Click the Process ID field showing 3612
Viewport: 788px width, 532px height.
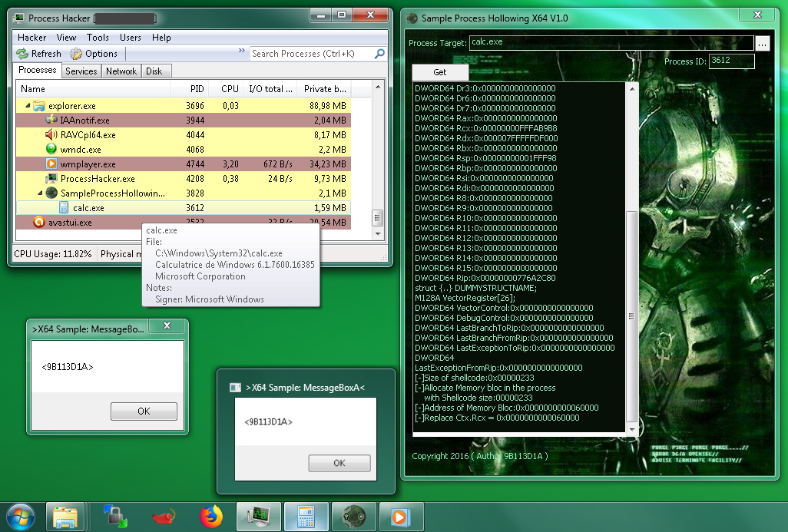(x=732, y=61)
